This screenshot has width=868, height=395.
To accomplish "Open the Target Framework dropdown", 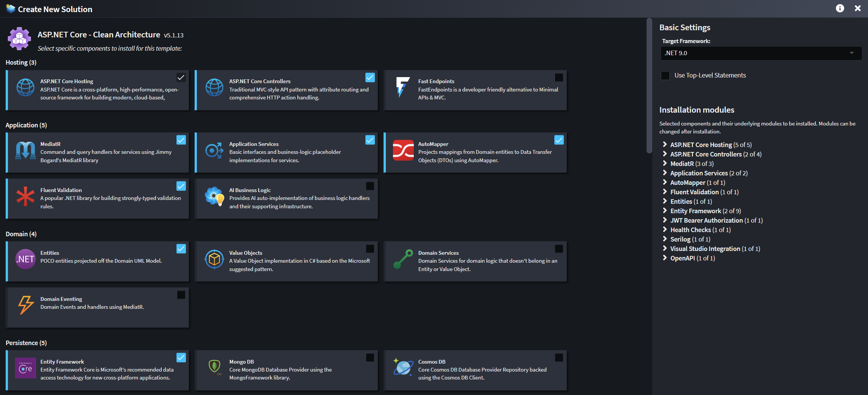I will 761,53.
